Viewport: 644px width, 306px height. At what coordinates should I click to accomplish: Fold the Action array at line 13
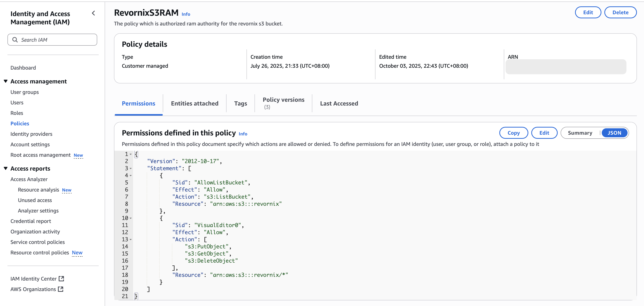[131, 240]
